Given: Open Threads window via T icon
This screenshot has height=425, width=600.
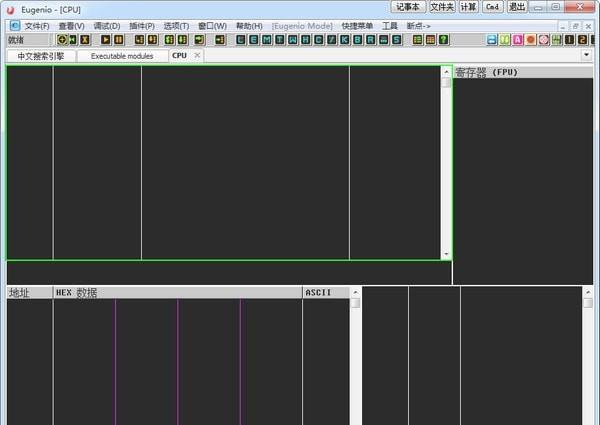Looking at the screenshot, I should (x=280, y=39).
